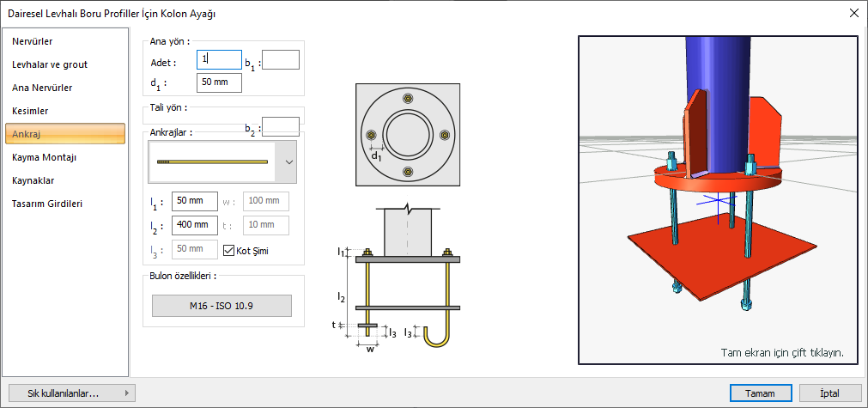Cancel with the İptal button
The image size is (868, 408).
[x=830, y=393]
